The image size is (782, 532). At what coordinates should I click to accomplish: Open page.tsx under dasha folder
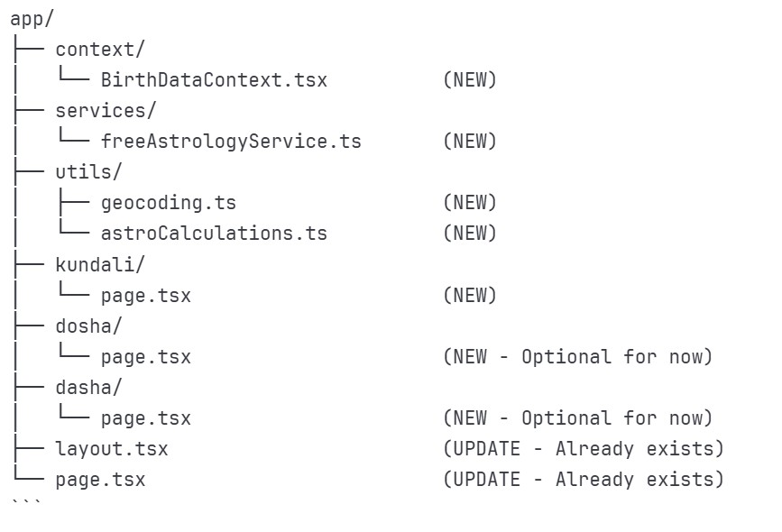(x=145, y=418)
